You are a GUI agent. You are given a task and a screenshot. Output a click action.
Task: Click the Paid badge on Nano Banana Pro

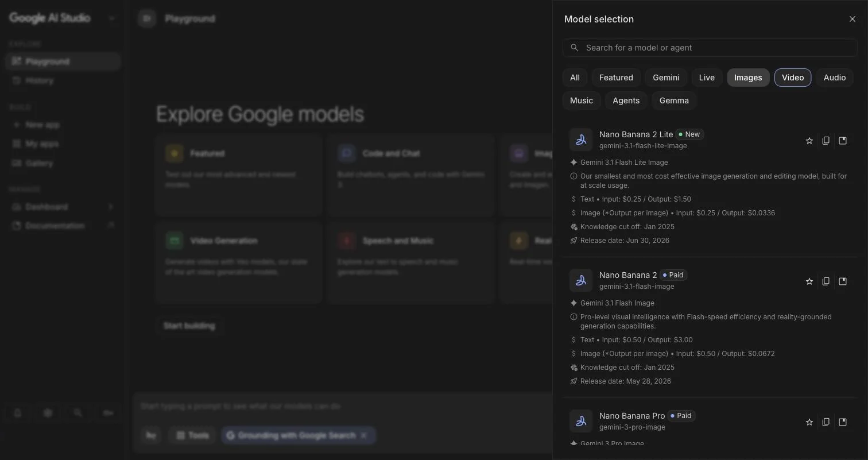pos(681,416)
